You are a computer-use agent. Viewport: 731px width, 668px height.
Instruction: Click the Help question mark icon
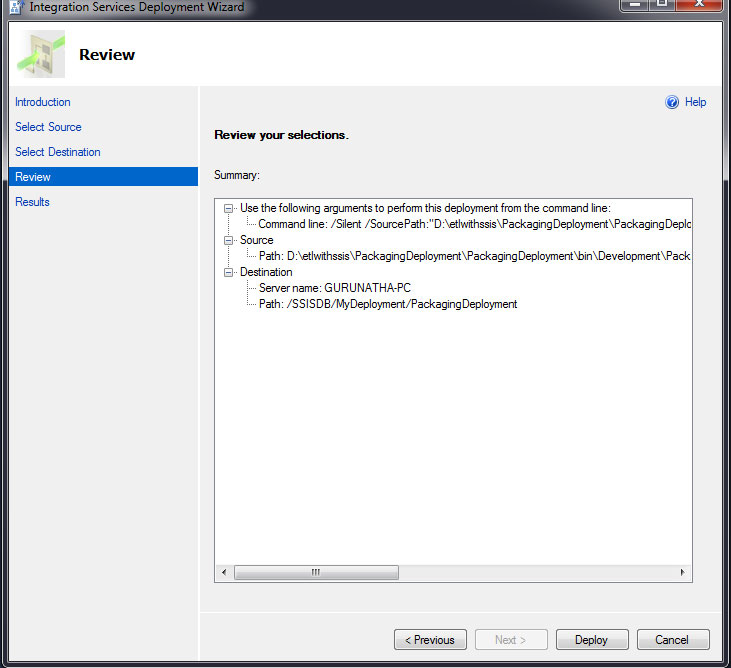click(672, 102)
